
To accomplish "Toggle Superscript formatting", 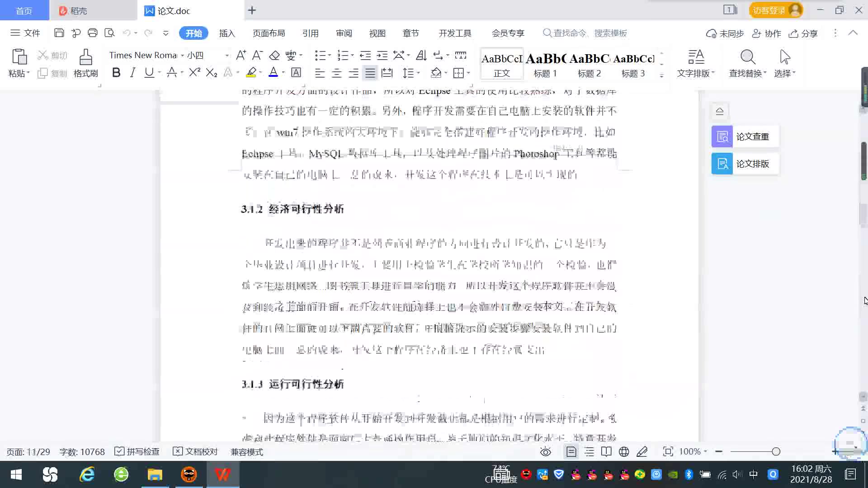I will click(195, 72).
